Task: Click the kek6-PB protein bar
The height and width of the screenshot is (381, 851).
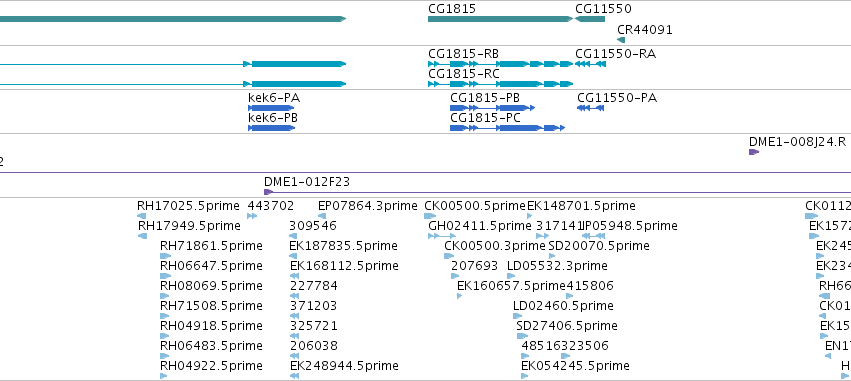Action: click(x=271, y=128)
